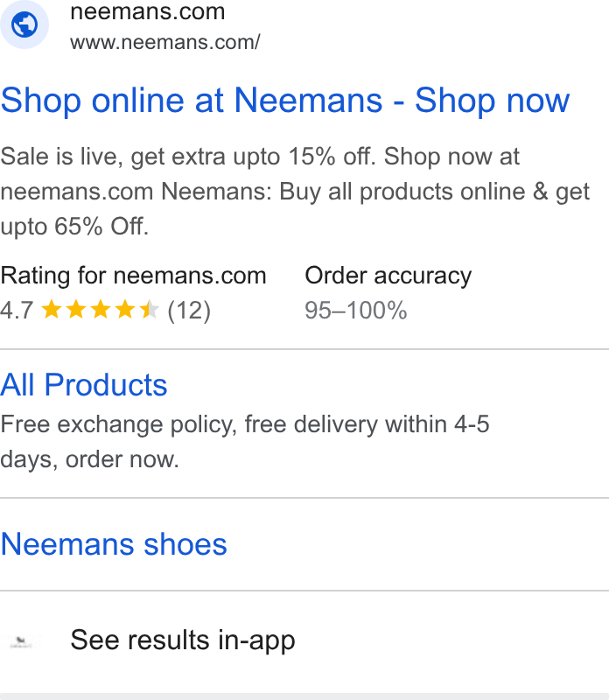
Task: Open the (12) review count
Action: tap(189, 311)
